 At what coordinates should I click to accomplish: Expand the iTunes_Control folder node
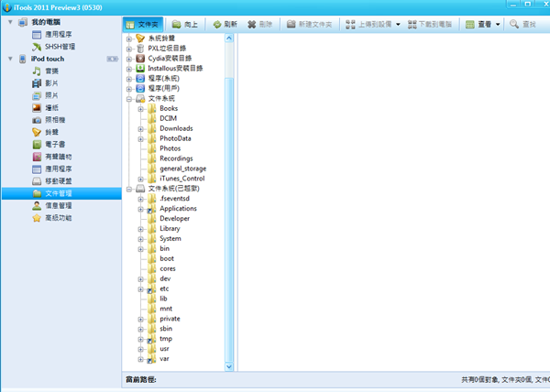[140, 179]
